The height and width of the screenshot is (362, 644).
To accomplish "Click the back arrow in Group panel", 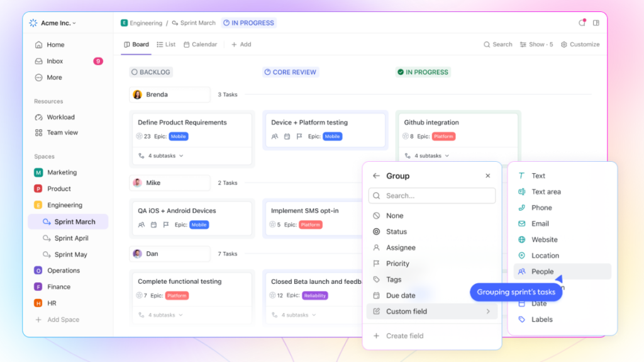I will [x=376, y=176].
